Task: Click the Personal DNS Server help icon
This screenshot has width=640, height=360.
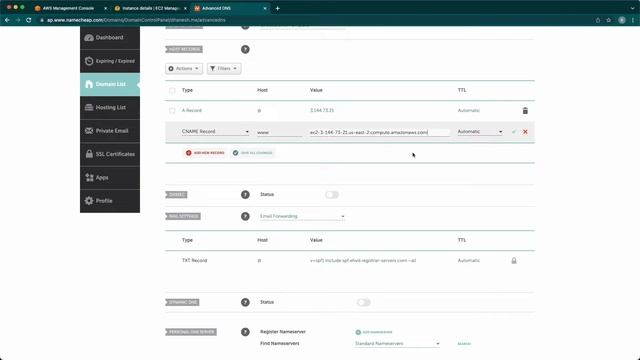Action: (245, 332)
